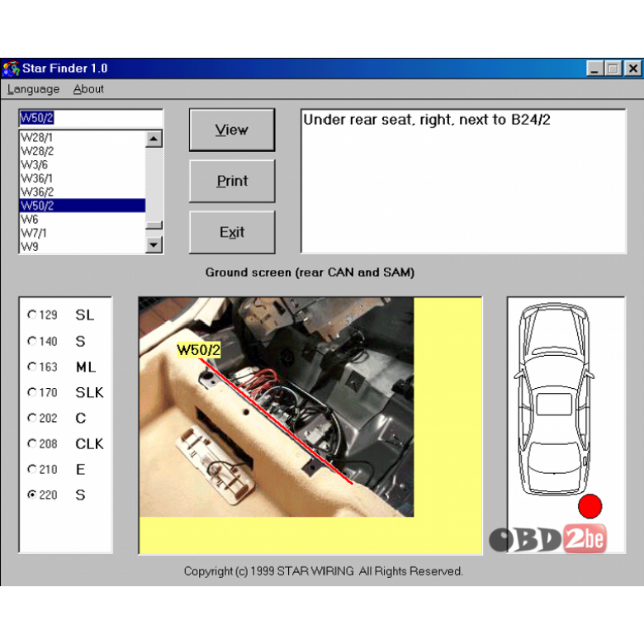
Task: Select the 129 SL model radio button
Action: (32, 315)
